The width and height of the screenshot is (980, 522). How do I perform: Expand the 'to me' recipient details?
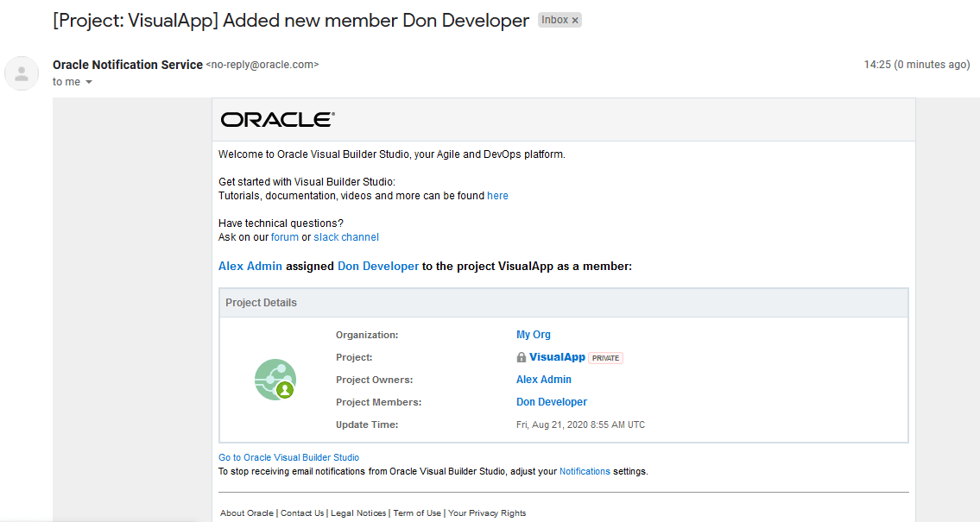[89, 82]
